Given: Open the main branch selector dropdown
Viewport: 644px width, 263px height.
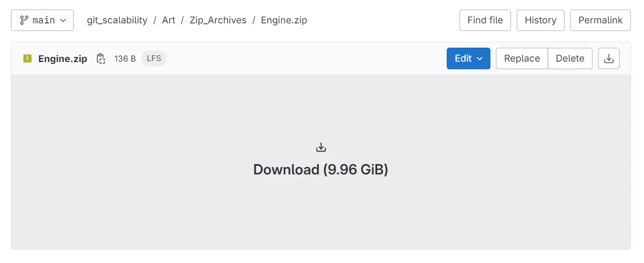Looking at the screenshot, I should pyautogui.click(x=42, y=20).
